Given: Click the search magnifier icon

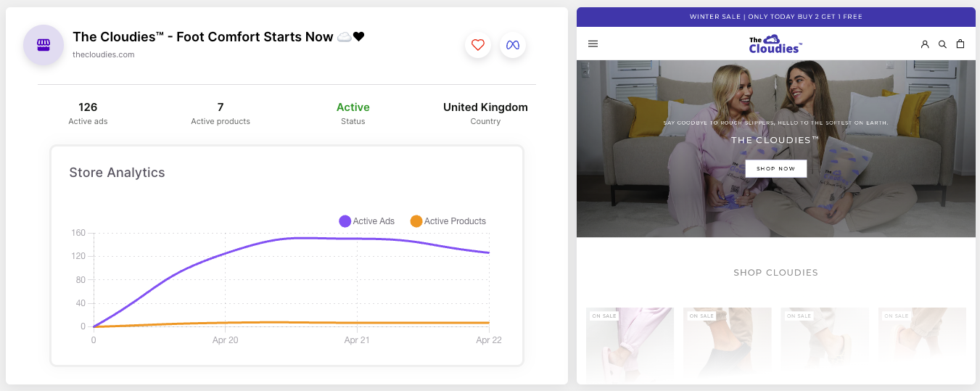Looking at the screenshot, I should [x=942, y=44].
